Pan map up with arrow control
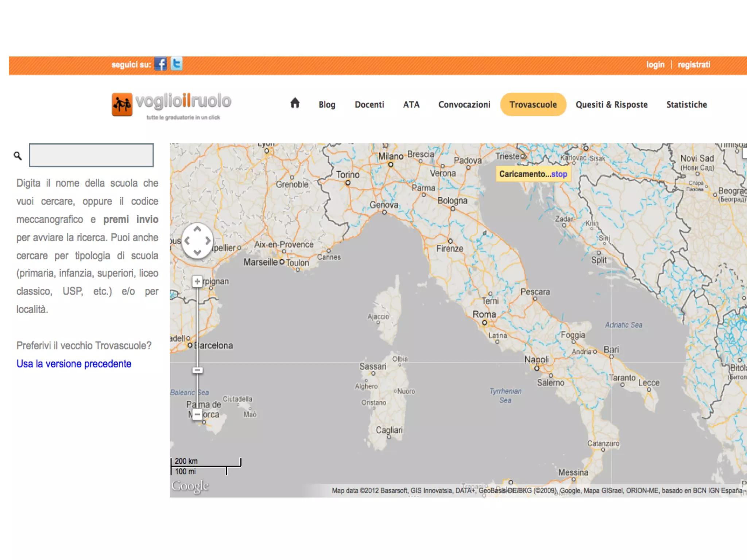 coord(197,229)
